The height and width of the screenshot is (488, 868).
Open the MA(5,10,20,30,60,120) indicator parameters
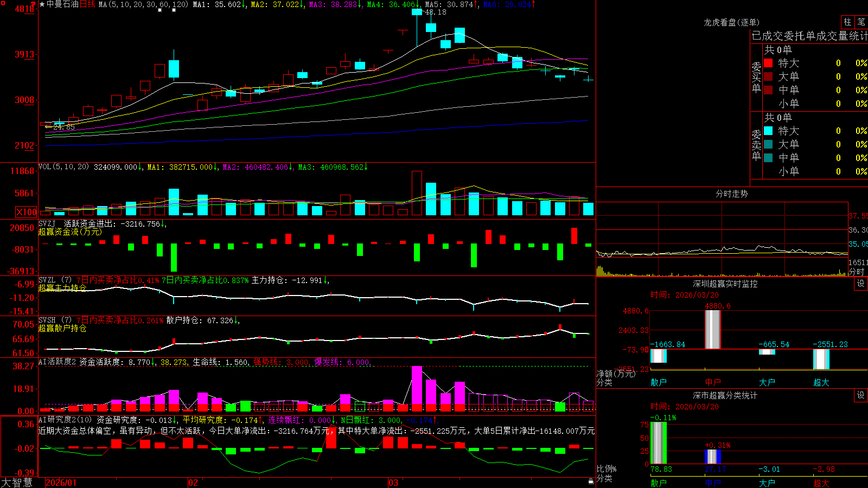(x=143, y=4)
